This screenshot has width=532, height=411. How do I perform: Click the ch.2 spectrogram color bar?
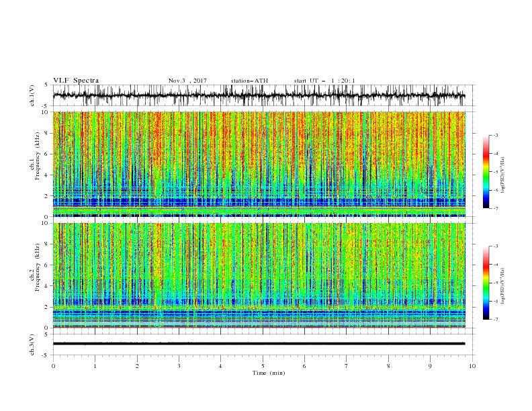[x=486, y=283]
